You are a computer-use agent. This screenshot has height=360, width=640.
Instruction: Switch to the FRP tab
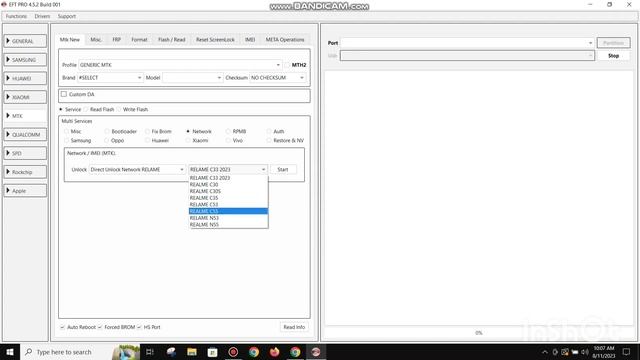(x=116, y=40)
